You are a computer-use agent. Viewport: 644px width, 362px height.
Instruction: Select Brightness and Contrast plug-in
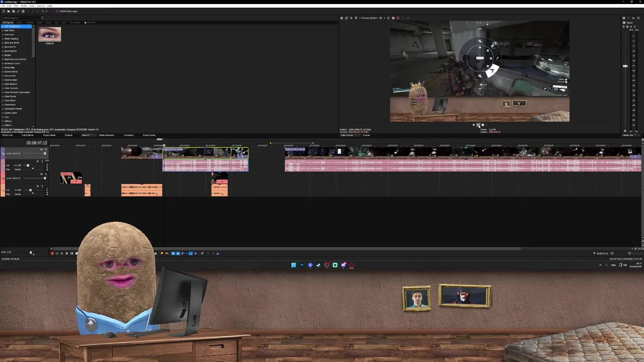pos(15,59)
